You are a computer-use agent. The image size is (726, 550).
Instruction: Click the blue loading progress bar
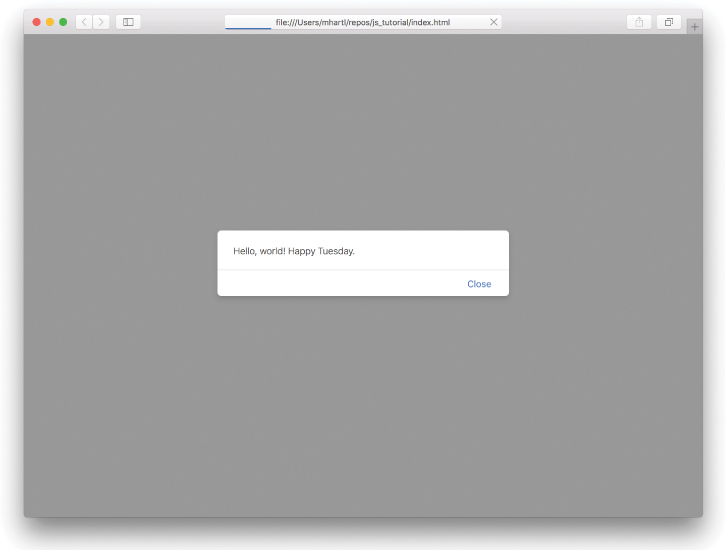248,29
